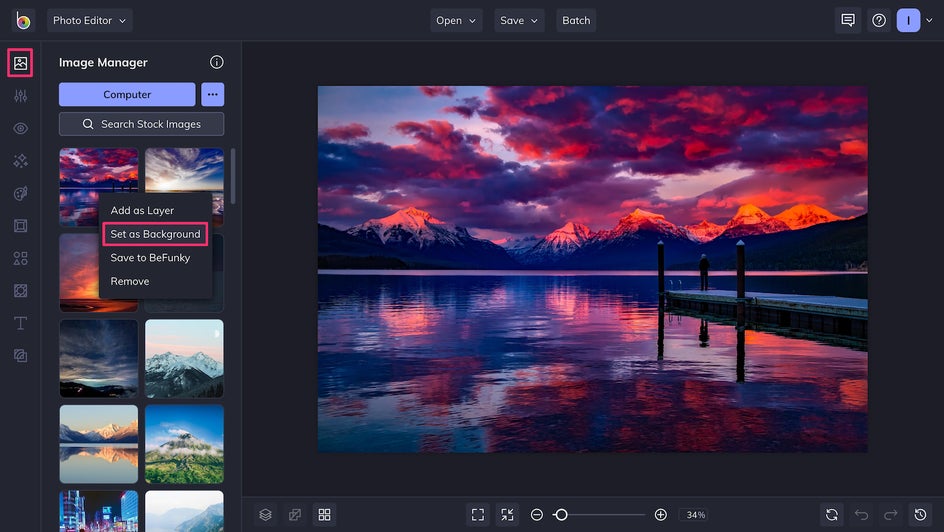Open the Image Manager sidebar icon

point(20,63)
